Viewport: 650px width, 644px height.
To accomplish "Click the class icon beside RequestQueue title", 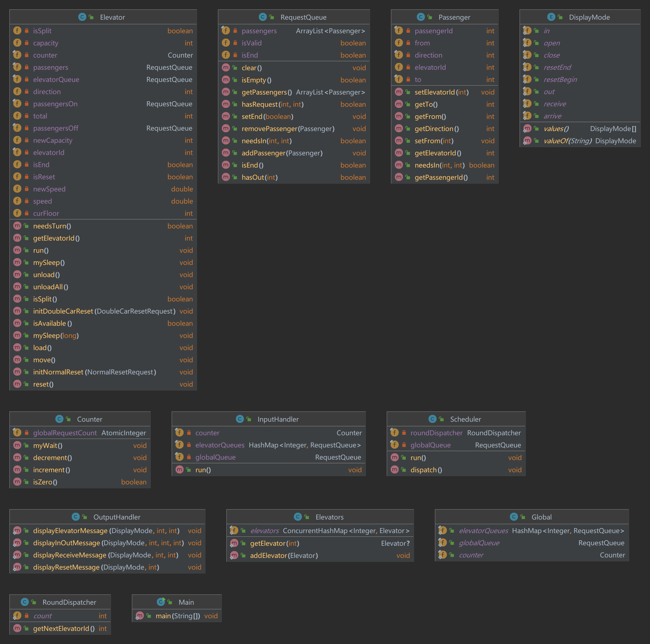I will [x=263, y=17].
